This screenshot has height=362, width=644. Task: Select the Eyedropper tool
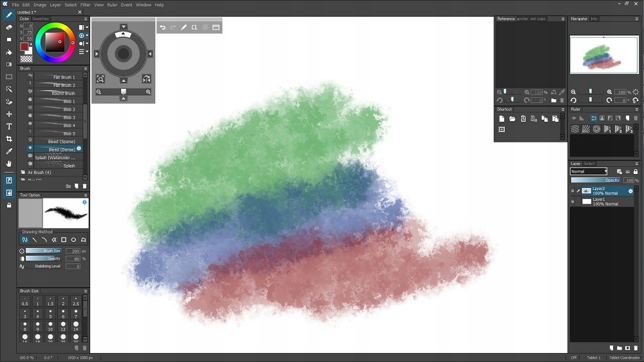pyautogui.click(x=8, y=151)
